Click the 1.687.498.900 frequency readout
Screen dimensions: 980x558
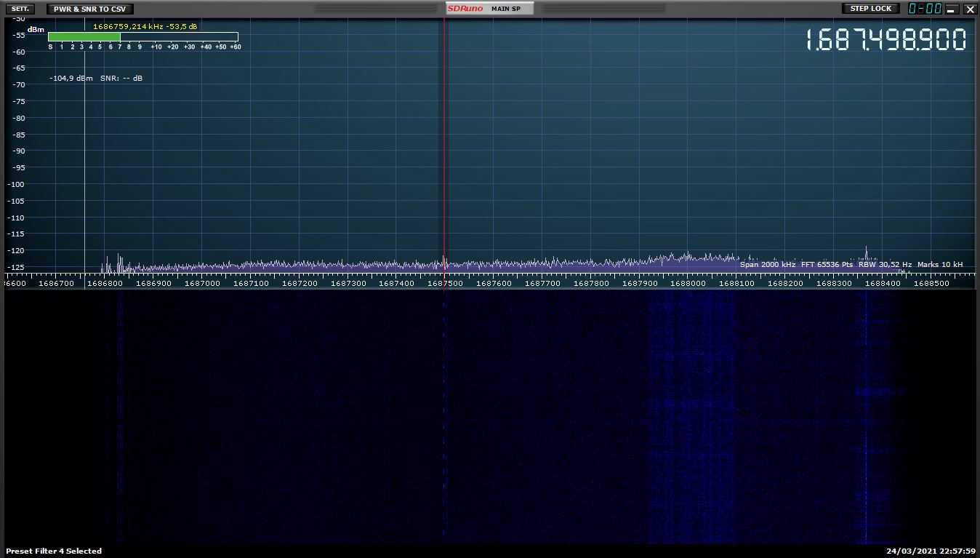pyautogui.click(x=886, y=40)
